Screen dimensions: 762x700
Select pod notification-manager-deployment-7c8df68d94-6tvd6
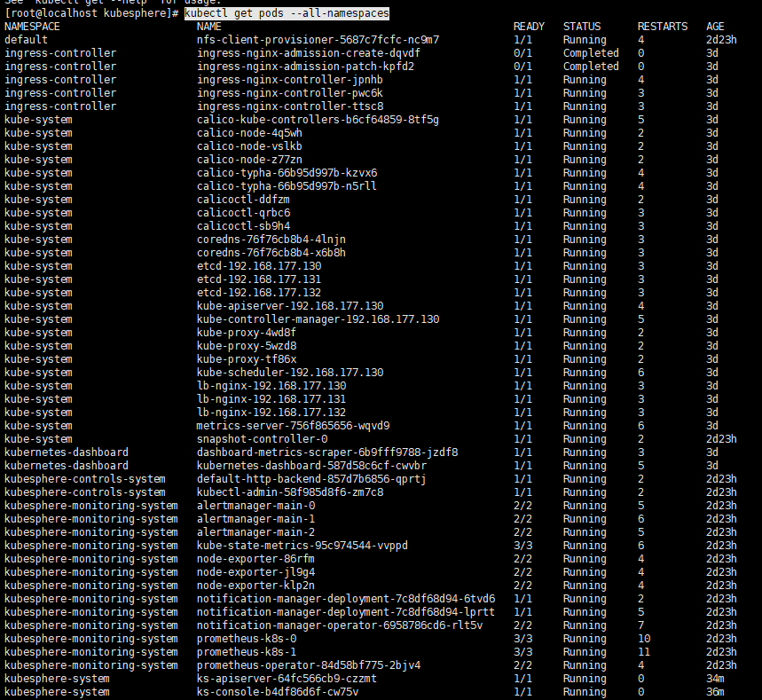[x=346, y=600]
